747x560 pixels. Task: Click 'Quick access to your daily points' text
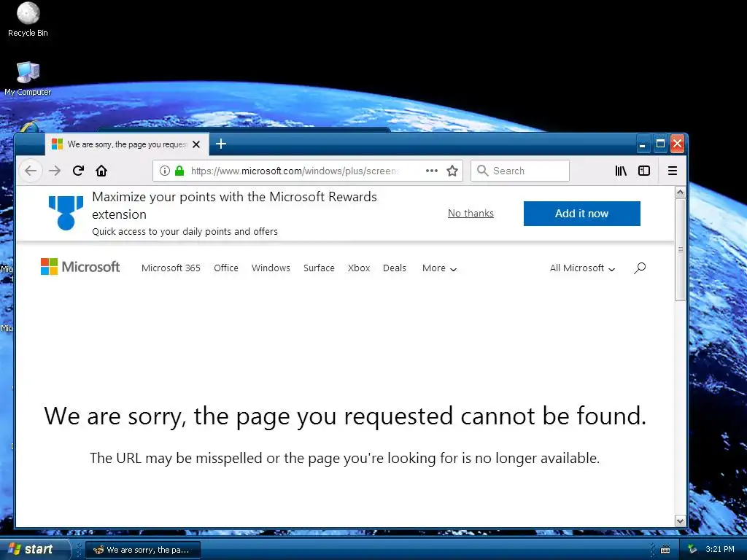[x=185, y=231]
